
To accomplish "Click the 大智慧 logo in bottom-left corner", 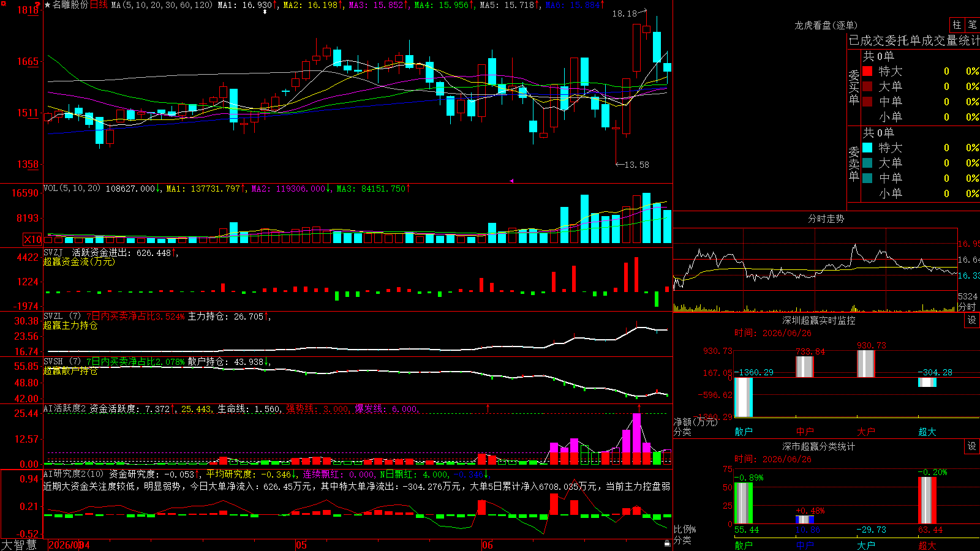I will tap(19, 544).
